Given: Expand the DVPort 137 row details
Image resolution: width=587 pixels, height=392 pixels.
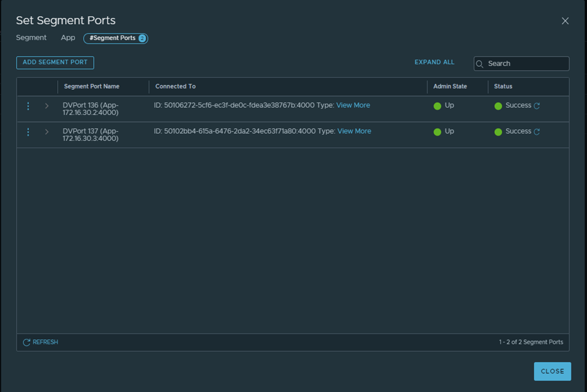Looking at the screenshot, I should click(x=47, y=132).
